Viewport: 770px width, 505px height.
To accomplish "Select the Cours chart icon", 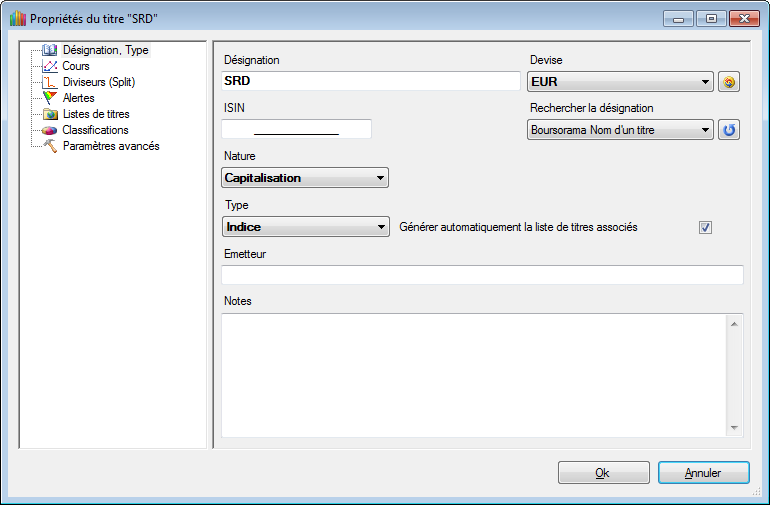I will [x=51, y=66].
